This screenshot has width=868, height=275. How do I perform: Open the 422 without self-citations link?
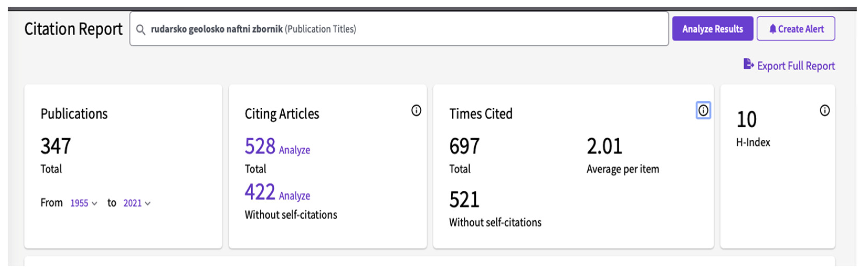point(260,192)
